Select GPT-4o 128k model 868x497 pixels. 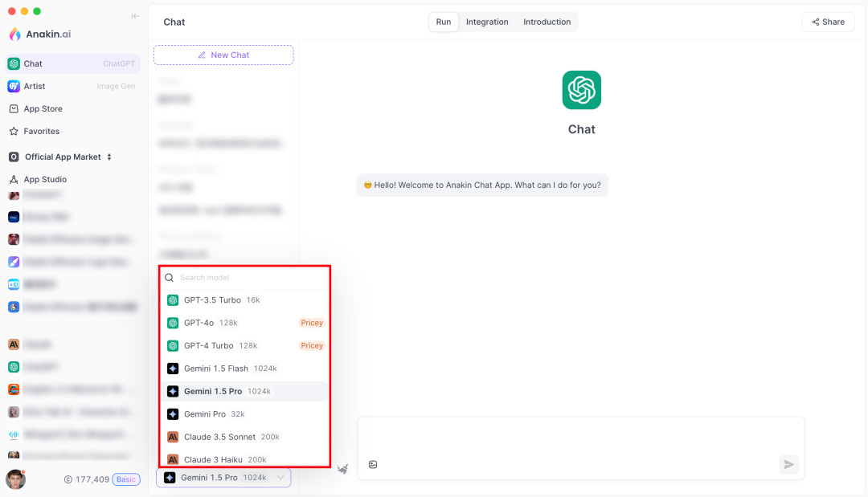pos(244,323)
